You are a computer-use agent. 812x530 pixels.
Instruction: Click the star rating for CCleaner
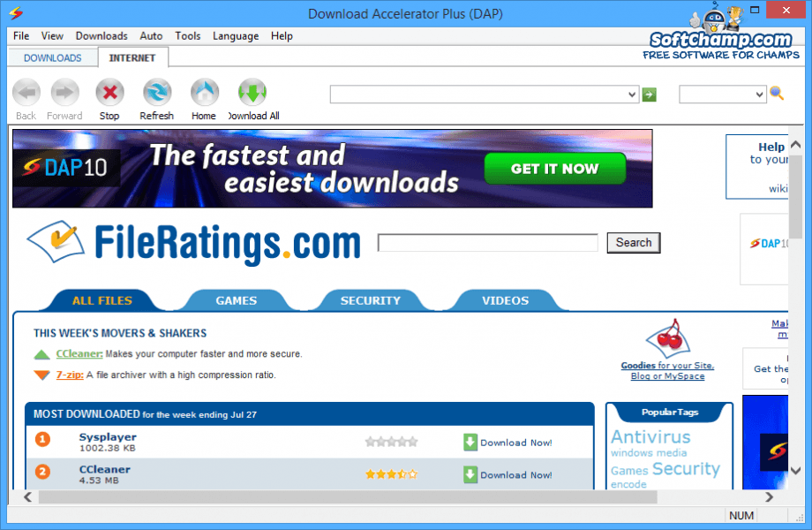392,474
